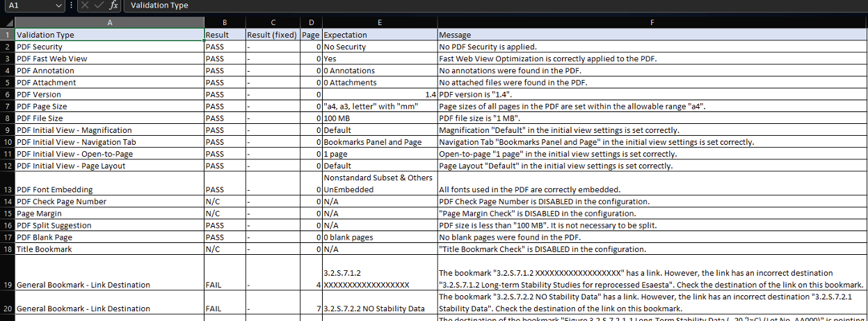868x321 pixels.
Task: Click the Expectation header cell
Action: pos(380,35)
